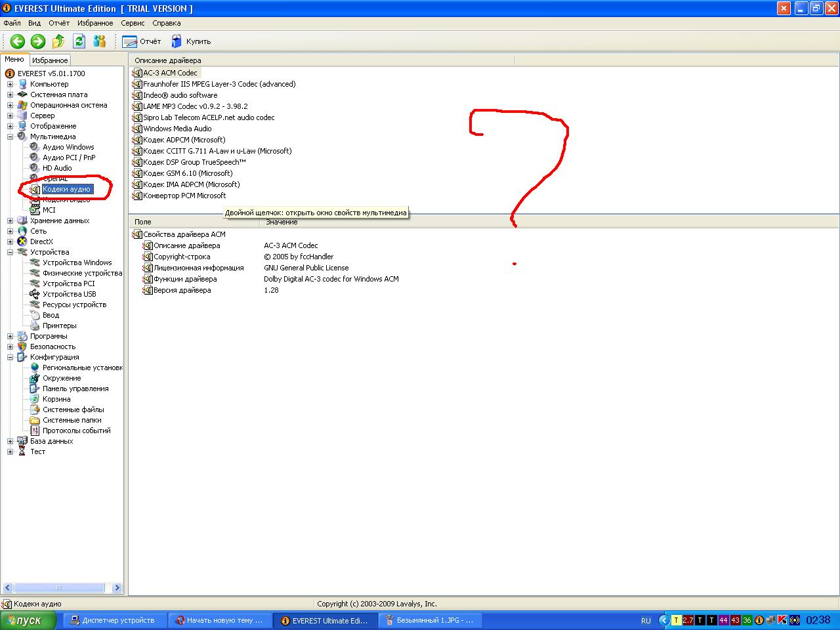Open the Сервис menu
The image size is (840, 630).
(x=133, y=23)
